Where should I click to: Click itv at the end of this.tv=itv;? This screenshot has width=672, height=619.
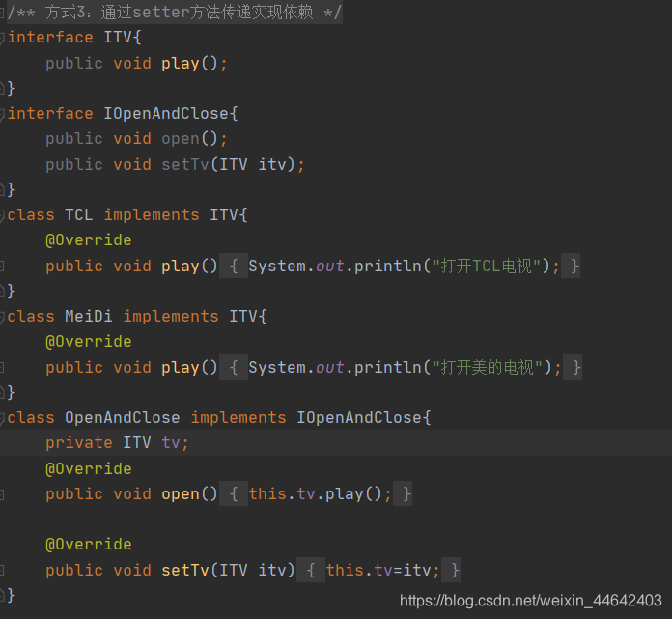coord(416,570)
